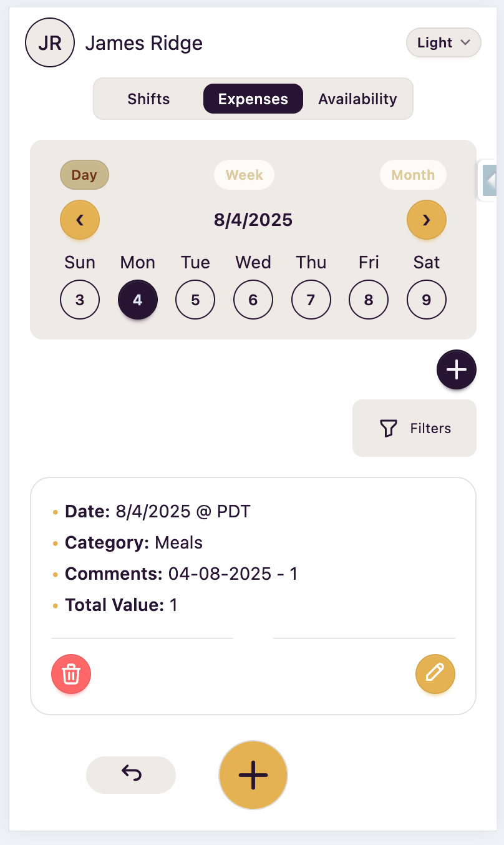This screenshot has height=845, width=504.
Task: Select the Expenses tab
Action: (253, 99)
